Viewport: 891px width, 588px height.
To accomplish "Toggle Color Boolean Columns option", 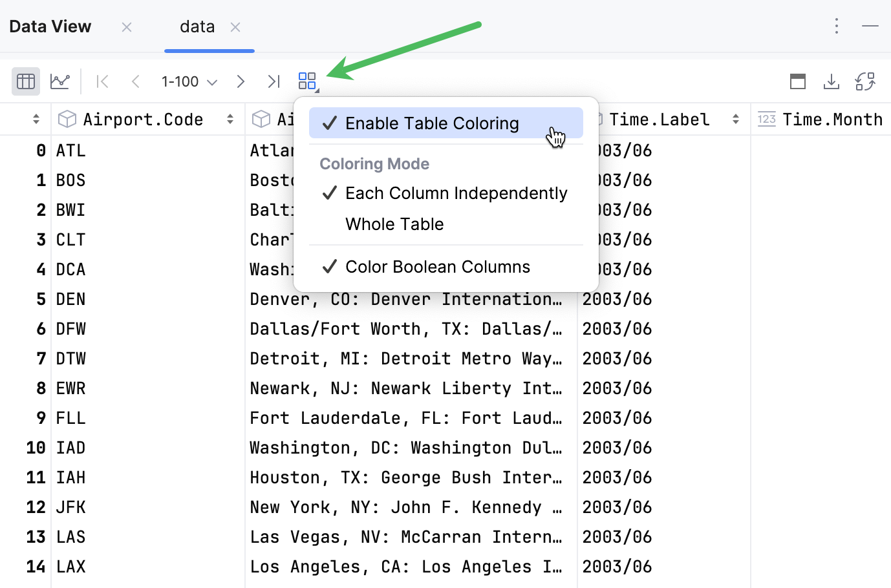I will tap(446, 267).
